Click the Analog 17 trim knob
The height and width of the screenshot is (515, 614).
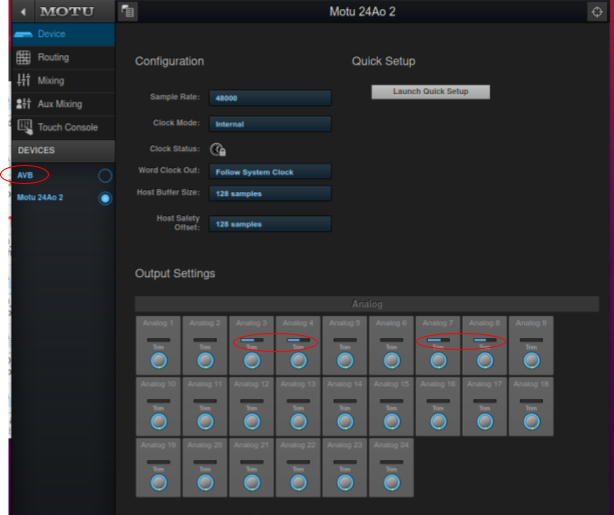(x=485, y=422)
